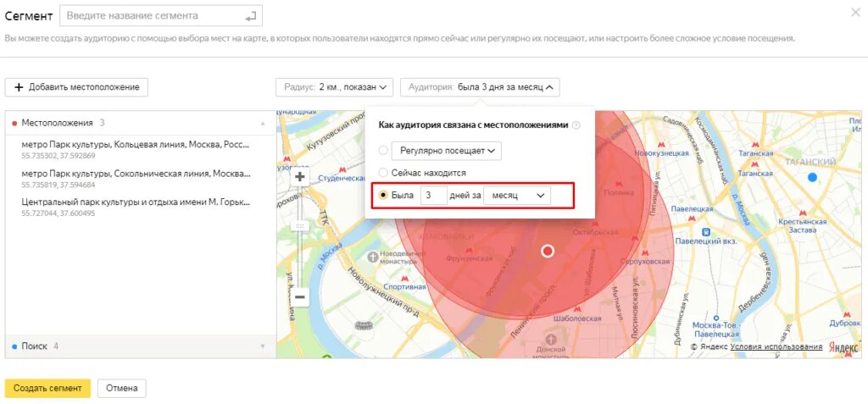Click the Новодевичий монастырь landmark icon

[374, 256]
